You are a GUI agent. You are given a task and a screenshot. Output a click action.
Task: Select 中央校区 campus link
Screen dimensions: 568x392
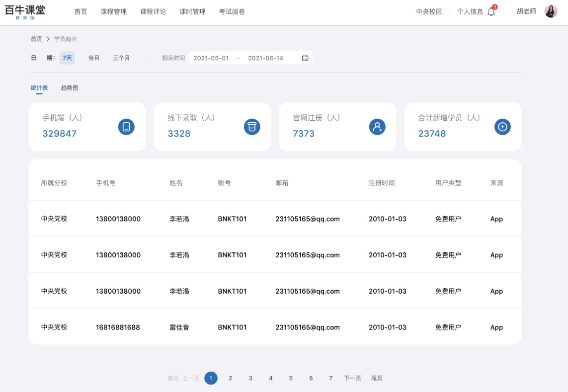point(429,11)
